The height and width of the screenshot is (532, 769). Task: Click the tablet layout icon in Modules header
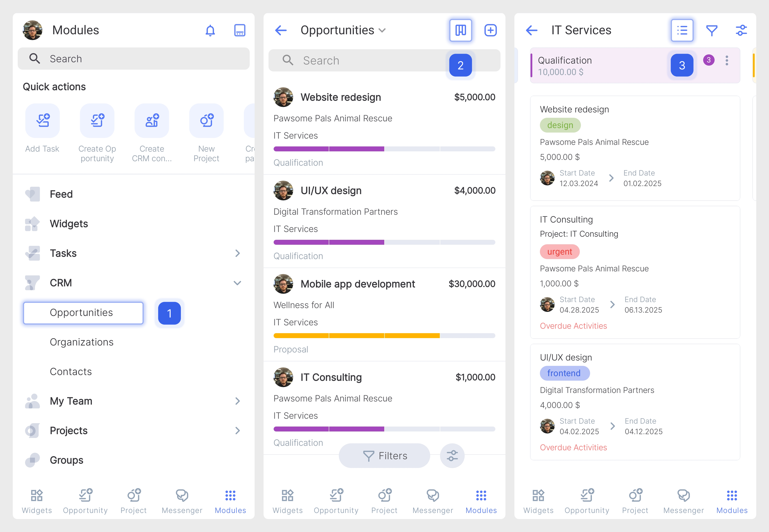click(240, 30)
